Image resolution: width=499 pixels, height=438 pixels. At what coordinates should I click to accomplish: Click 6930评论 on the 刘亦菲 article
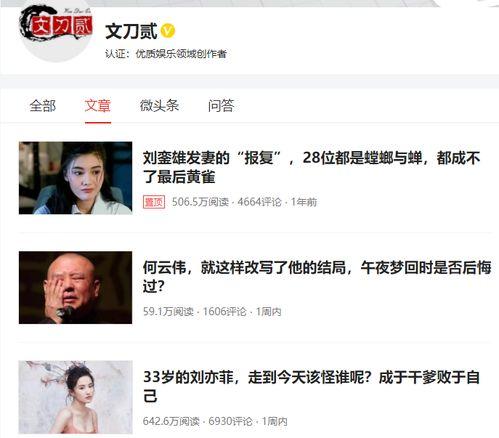[230, 421]
